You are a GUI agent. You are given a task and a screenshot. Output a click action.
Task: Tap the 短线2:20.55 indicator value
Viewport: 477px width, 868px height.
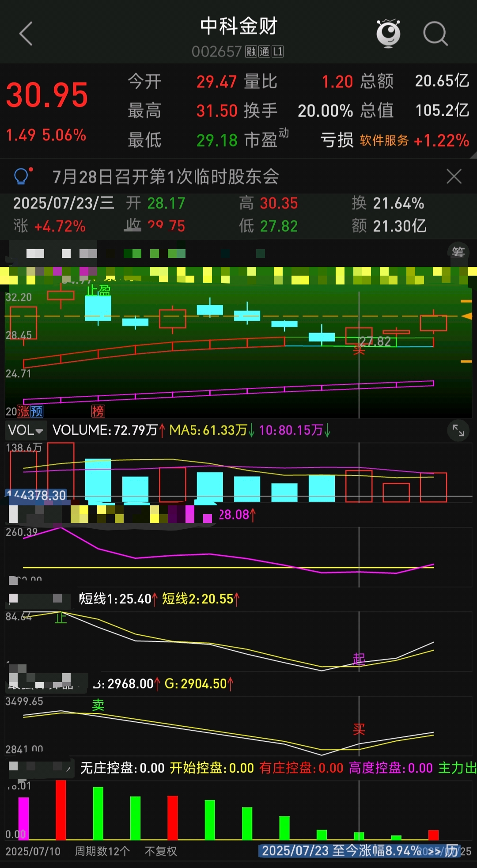click(201, 599)
